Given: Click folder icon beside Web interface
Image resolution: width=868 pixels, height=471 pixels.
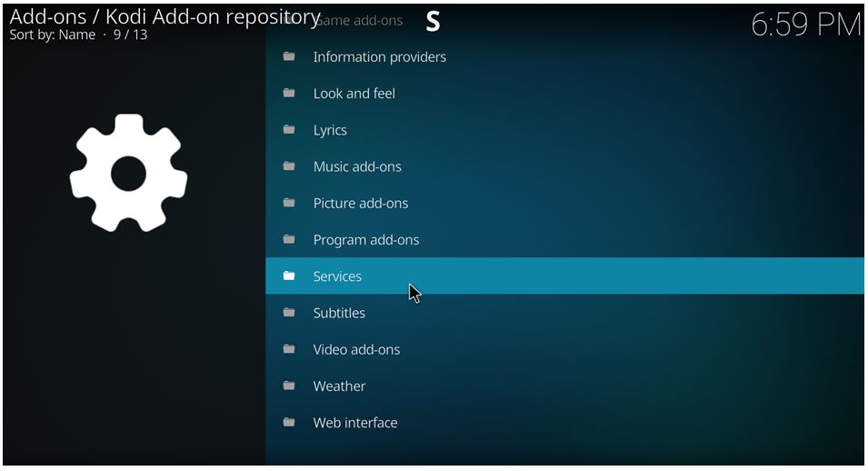Looking at the screenshot, I should (289, 422).
